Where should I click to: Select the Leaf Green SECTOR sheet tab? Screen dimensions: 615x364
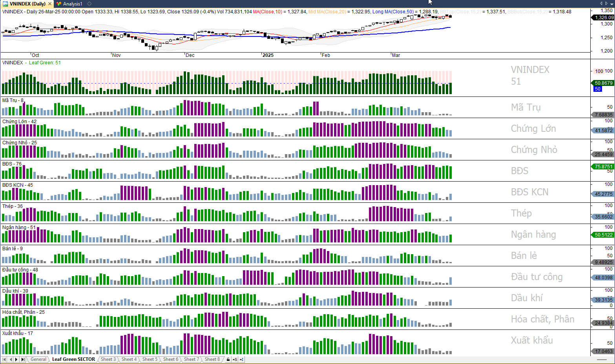point(73,359)
